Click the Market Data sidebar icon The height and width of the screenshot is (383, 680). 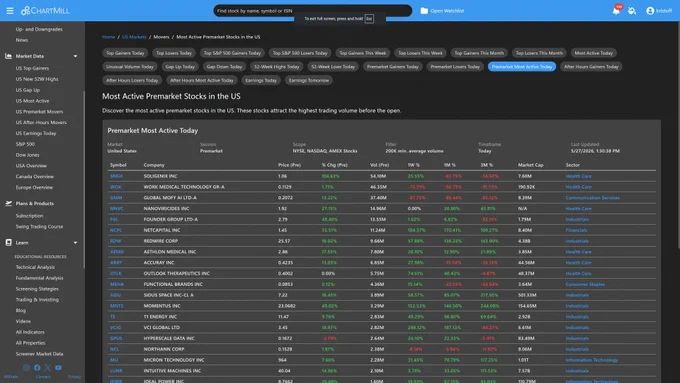pyautogui.click(x=8, y=56)
